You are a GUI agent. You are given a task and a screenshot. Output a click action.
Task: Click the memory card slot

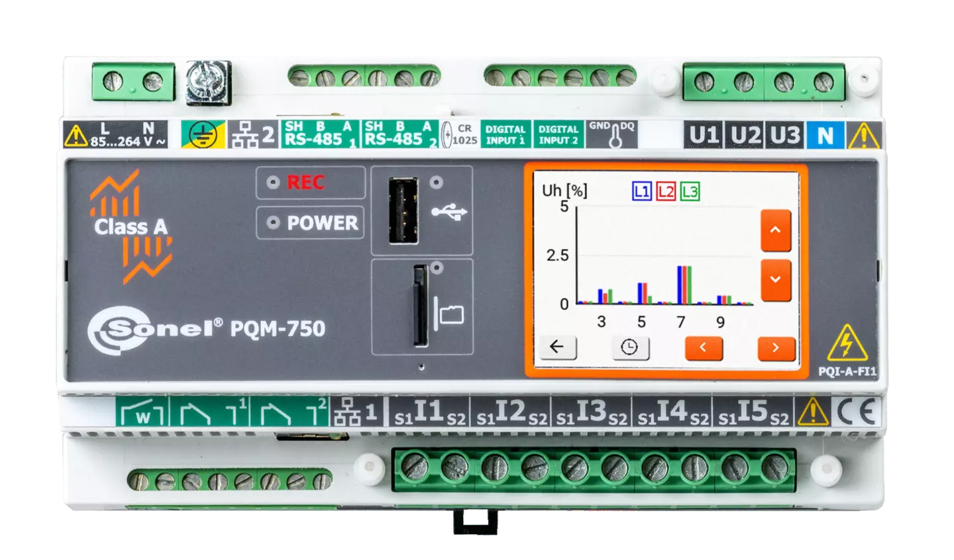420,305
